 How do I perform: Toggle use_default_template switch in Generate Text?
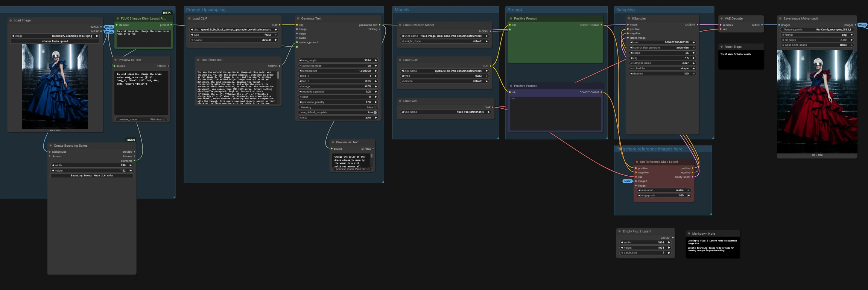375,112
